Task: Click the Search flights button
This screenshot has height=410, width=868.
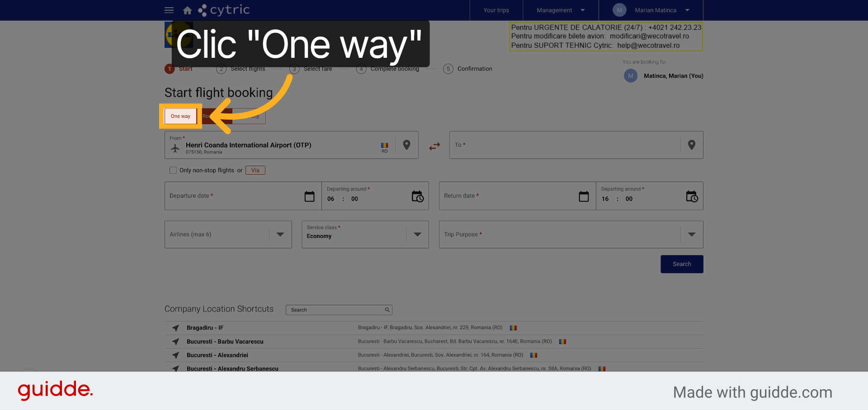Action: 682,264
